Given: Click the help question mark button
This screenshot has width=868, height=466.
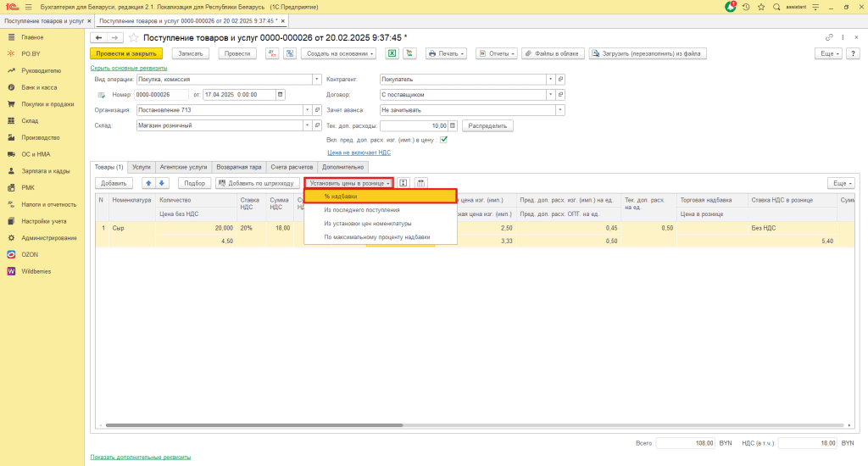Looking at the screenshot, I should (x=853, y=53).
